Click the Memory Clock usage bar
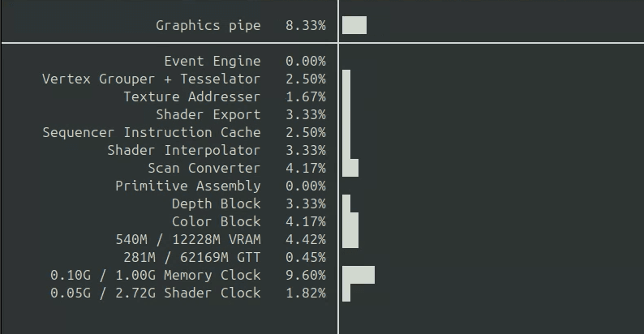This screenshot has width=644, height=334. tap(358, 275)
